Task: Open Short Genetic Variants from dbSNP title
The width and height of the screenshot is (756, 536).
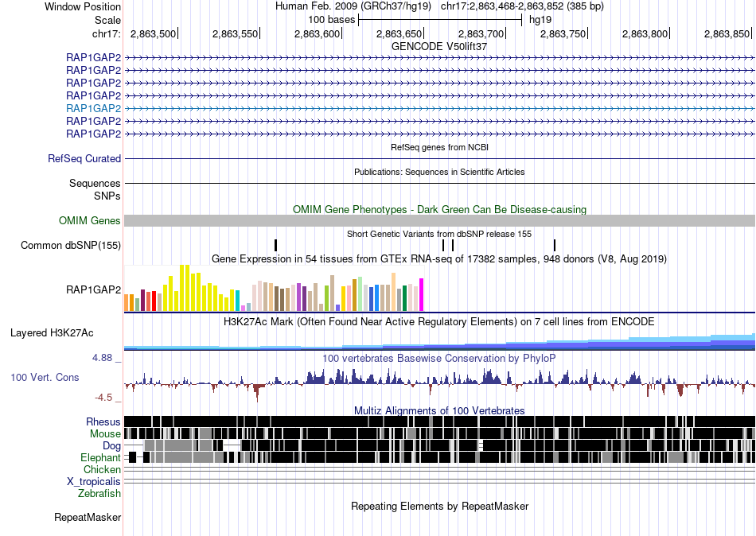Action: point(439,234)
